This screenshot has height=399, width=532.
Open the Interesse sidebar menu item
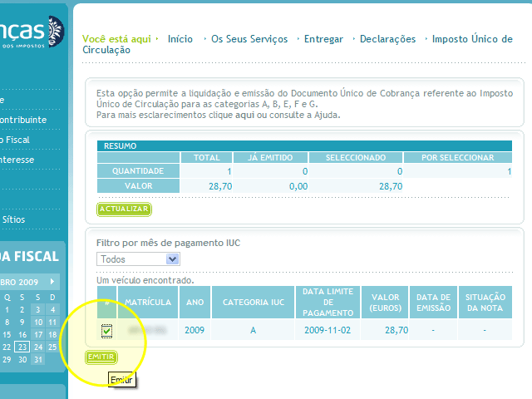pyautogui.click(x=17, y=160)
